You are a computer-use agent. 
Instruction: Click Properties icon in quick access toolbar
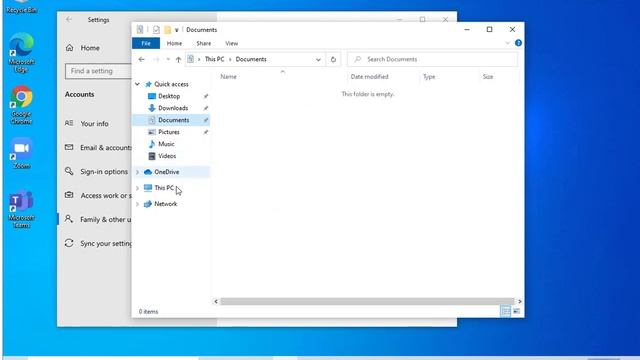click(156, 30)
